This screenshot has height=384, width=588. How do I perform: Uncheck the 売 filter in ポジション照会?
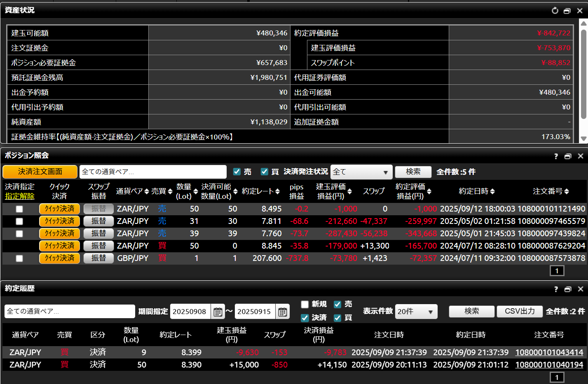coord(237,172)
